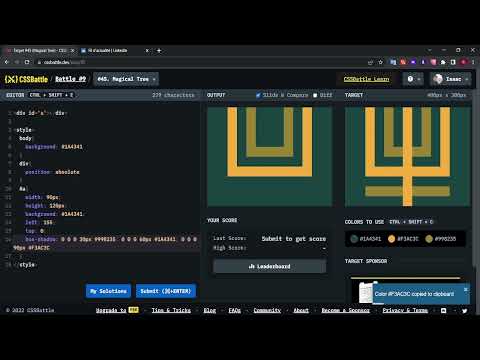Click the help question-mark icon
Screen dimensions: 480x360
(x=410, y=79)
